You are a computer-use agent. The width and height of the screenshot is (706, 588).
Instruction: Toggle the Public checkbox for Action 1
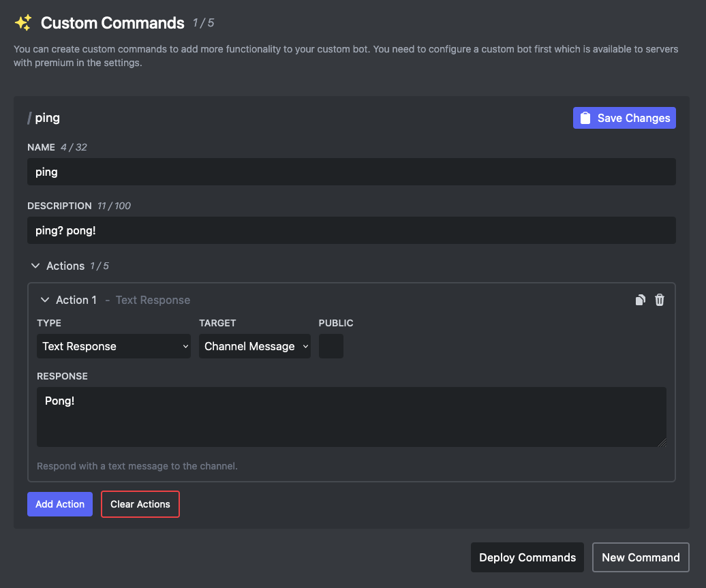331,346
